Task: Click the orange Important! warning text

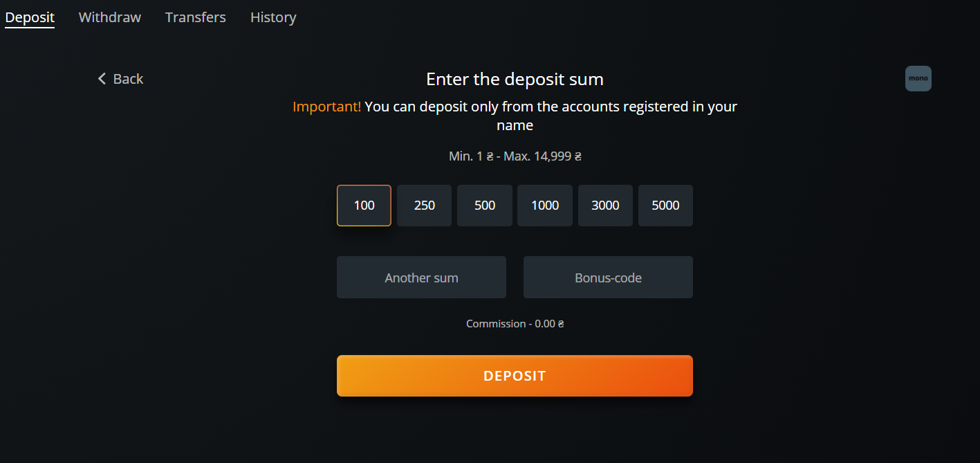Action: click(x=326, y=107)
